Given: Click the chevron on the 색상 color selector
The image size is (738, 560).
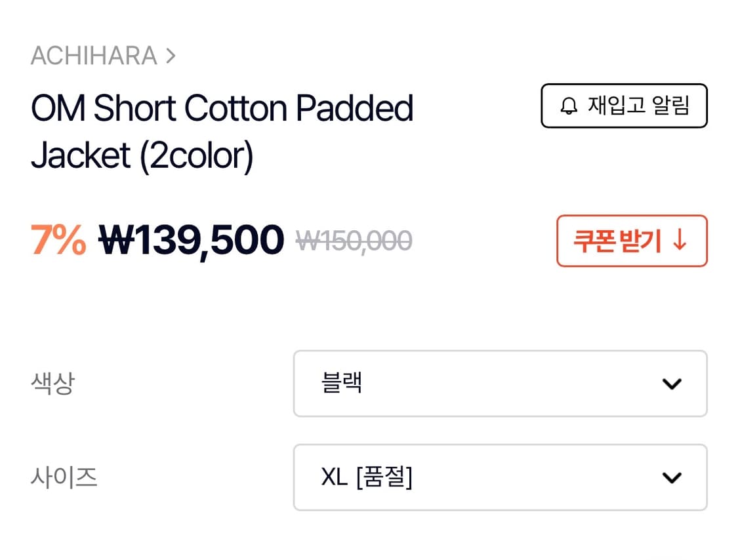Looking at the screenshot, I should (671, 384).
